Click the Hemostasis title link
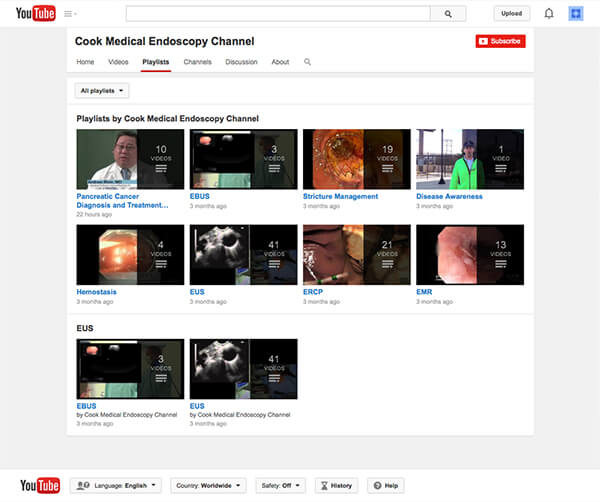The width and height of the screenshot is (600, 502). coord(96,292)
